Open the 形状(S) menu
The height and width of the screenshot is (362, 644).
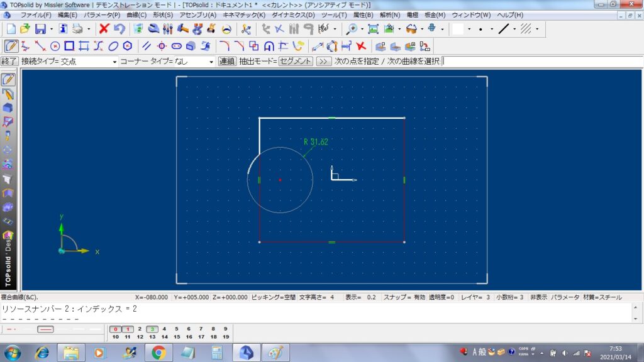coord(163,15)
